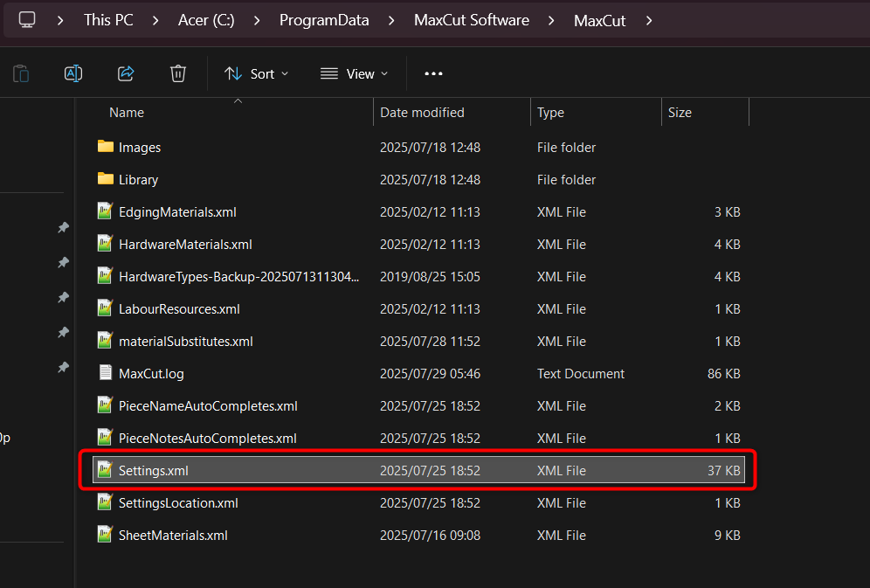Select the MaxCut.log text file icon
870x588 pixels.
(x=106, y=373)
